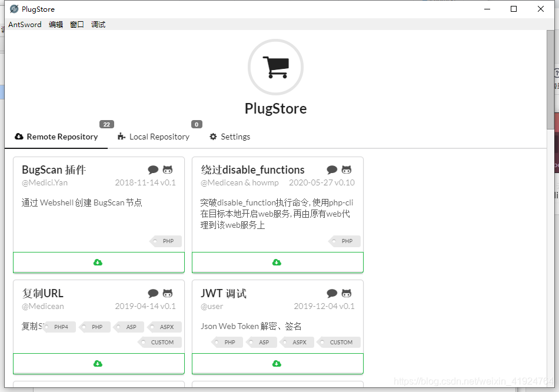Open the 调试 menu

point(98,25)
